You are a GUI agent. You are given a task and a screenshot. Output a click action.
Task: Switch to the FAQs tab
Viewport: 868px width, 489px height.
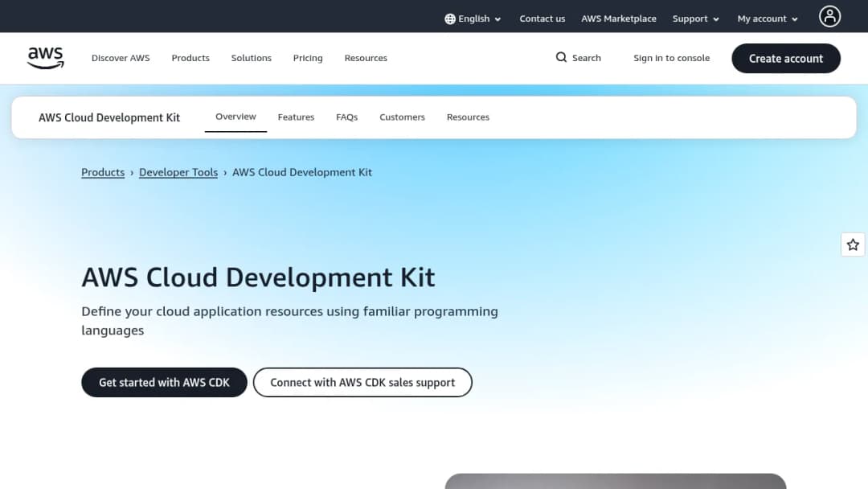pos(346,117)
